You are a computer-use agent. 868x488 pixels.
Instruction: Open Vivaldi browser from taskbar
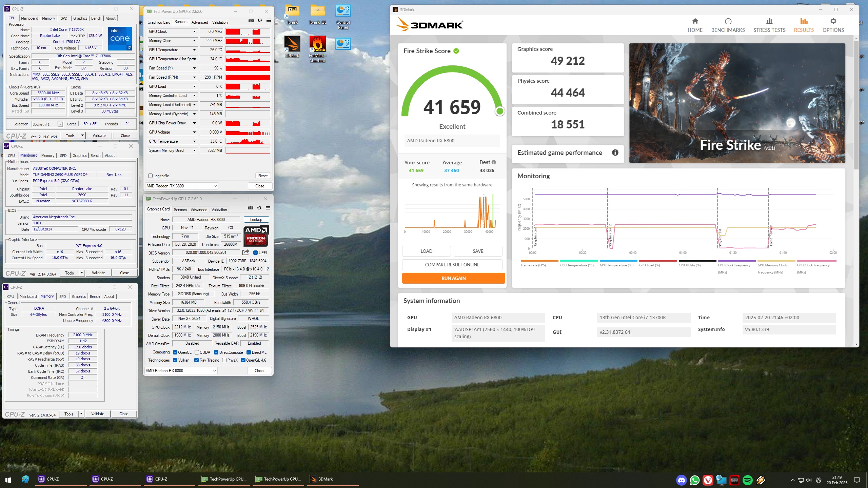click(x=708, y=480)
